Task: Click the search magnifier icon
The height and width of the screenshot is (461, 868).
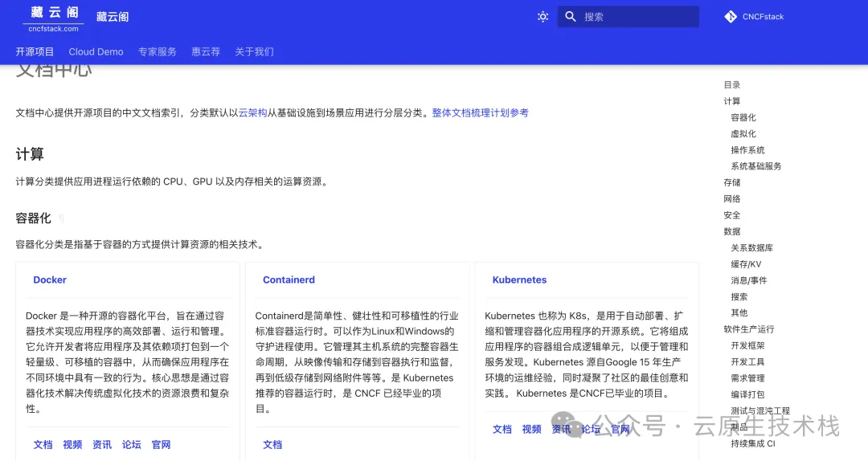Action: pos(571,17)
